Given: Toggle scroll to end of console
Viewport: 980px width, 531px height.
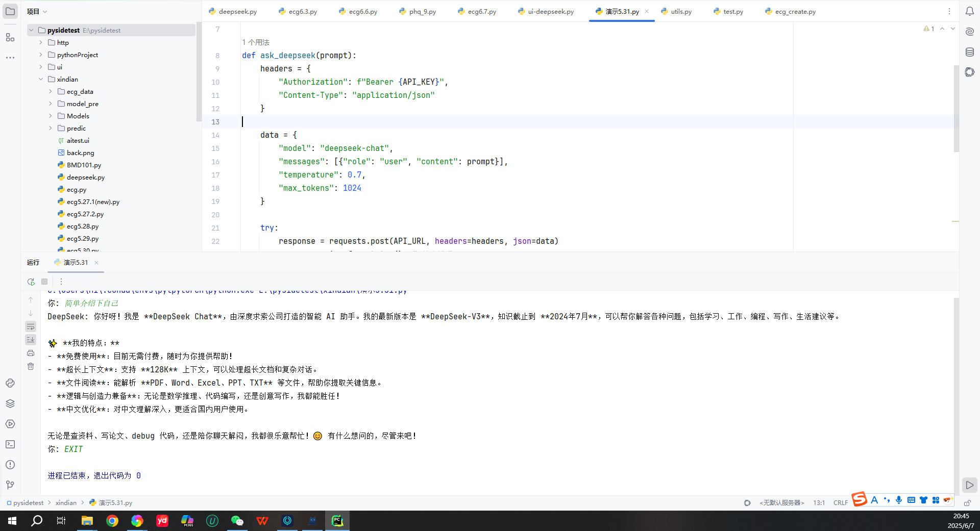Looking at the screenshot, I should click(x=31, y=340).
